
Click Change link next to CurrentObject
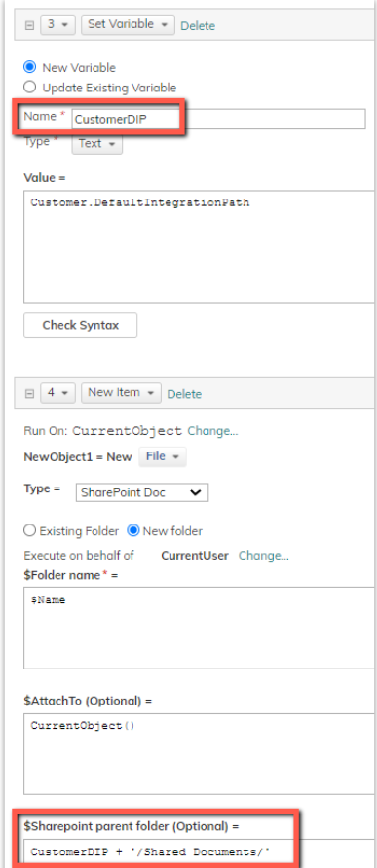click(213, 431)
